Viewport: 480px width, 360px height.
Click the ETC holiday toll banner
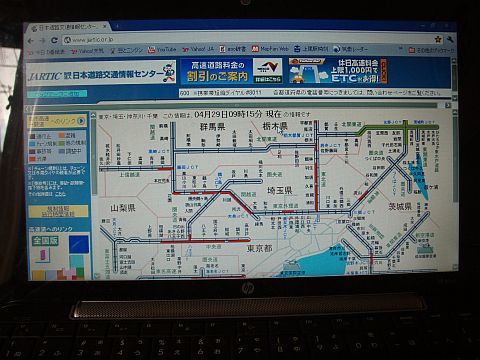pyautogui.click(x=337, y=71)
